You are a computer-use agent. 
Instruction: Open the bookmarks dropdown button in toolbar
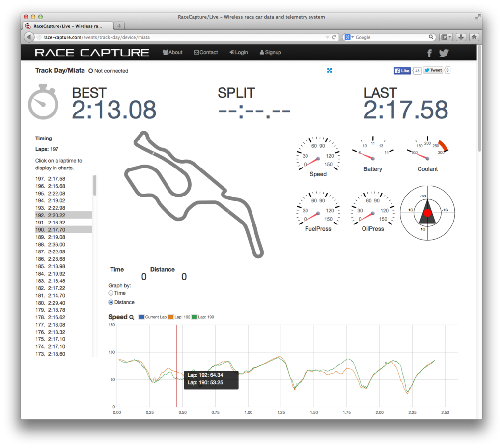tap(446, 37)
